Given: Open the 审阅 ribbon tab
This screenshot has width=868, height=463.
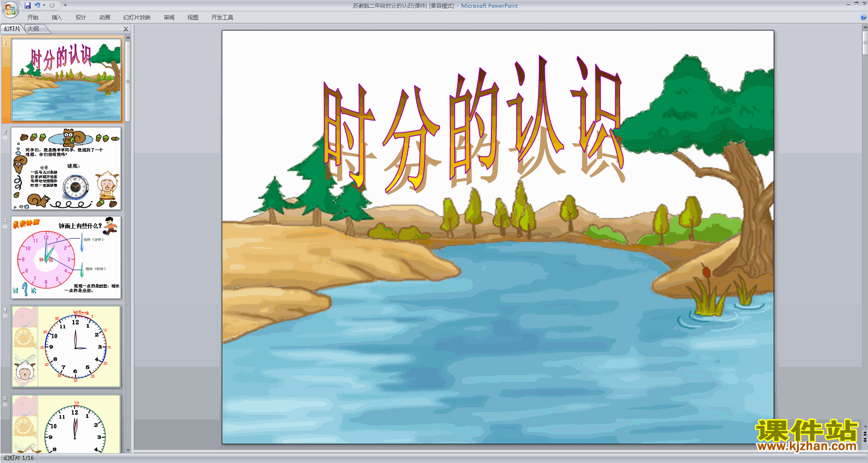Looking at the screenshot, I should (169, 18).
